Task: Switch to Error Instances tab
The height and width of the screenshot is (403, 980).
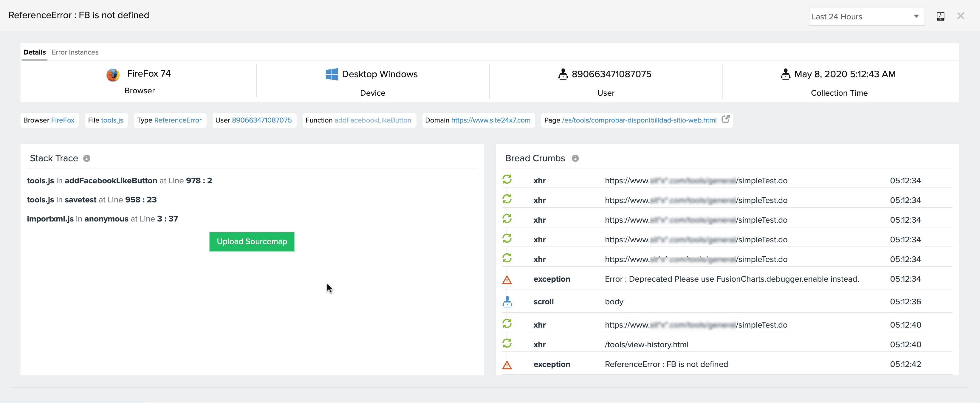Action: (x=75, y=52)
